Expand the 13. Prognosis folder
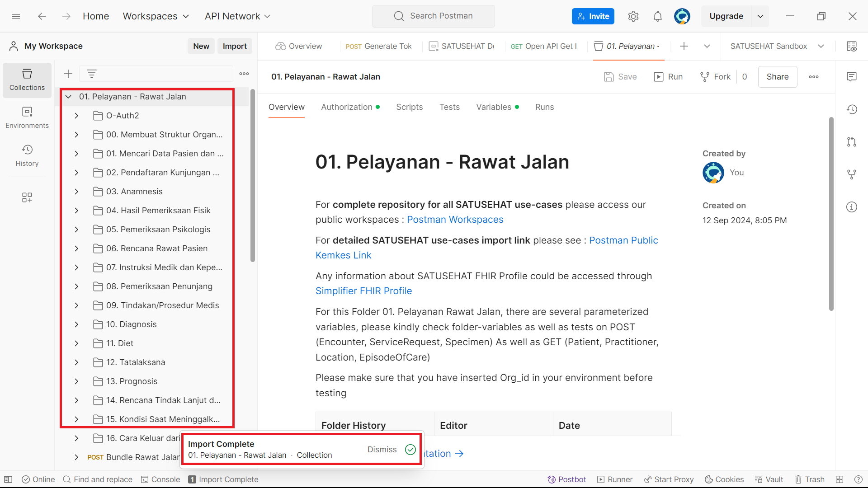Image resolution: width=868 pixels, height=488 pixels. pyautogui.click(x=76, y=381)
